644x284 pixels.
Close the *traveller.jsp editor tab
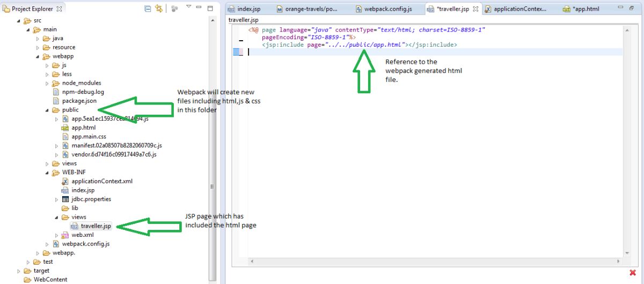474,9
